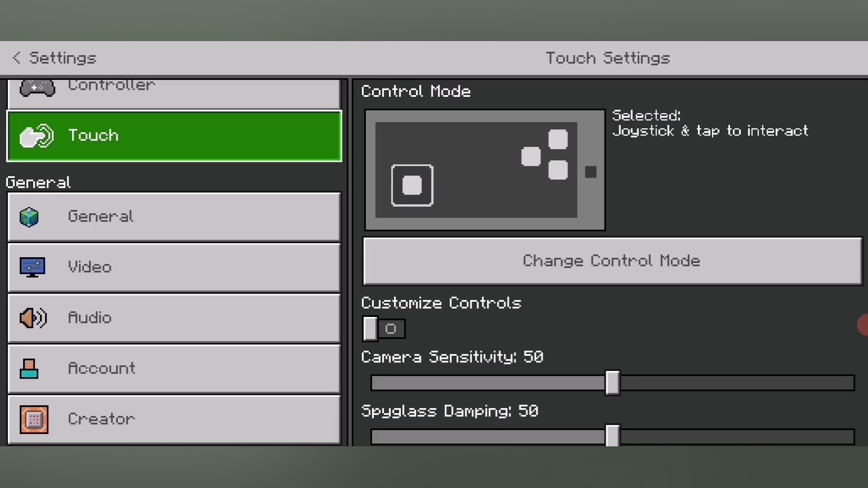Click the gamepad Controller icon
The image size is (868, 488).
[x=37, y=88]
